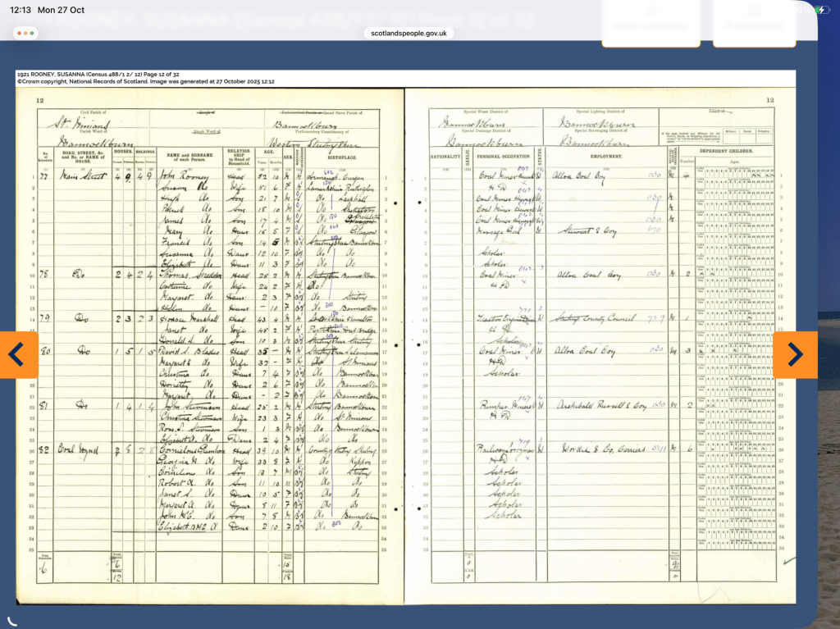Click the 'Coal Road' address entry at schedule 82
The image size is (840, 629).
coord(79,449)
